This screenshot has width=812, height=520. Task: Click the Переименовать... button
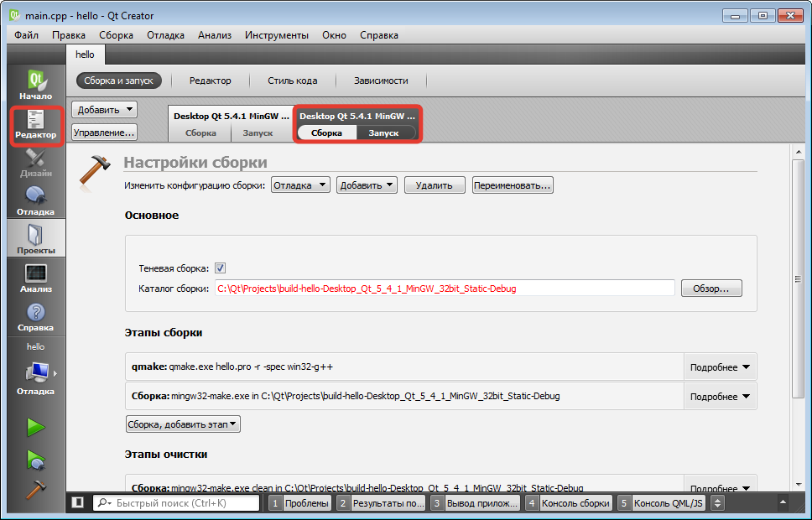513,185
